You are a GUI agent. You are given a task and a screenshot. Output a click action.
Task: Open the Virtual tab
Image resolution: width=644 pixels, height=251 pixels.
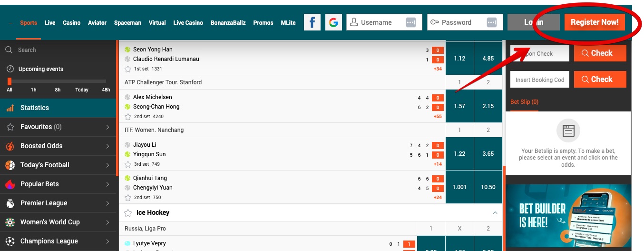(x=157, y=23)
